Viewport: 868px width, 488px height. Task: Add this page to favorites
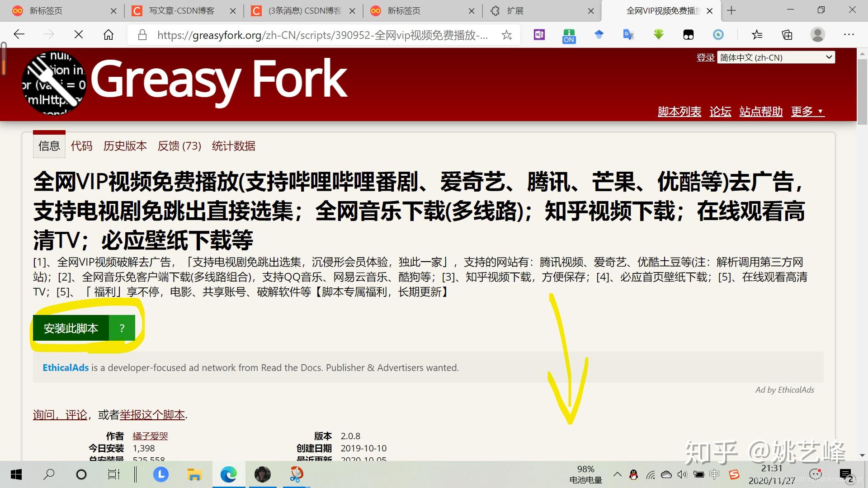point(507,35)
